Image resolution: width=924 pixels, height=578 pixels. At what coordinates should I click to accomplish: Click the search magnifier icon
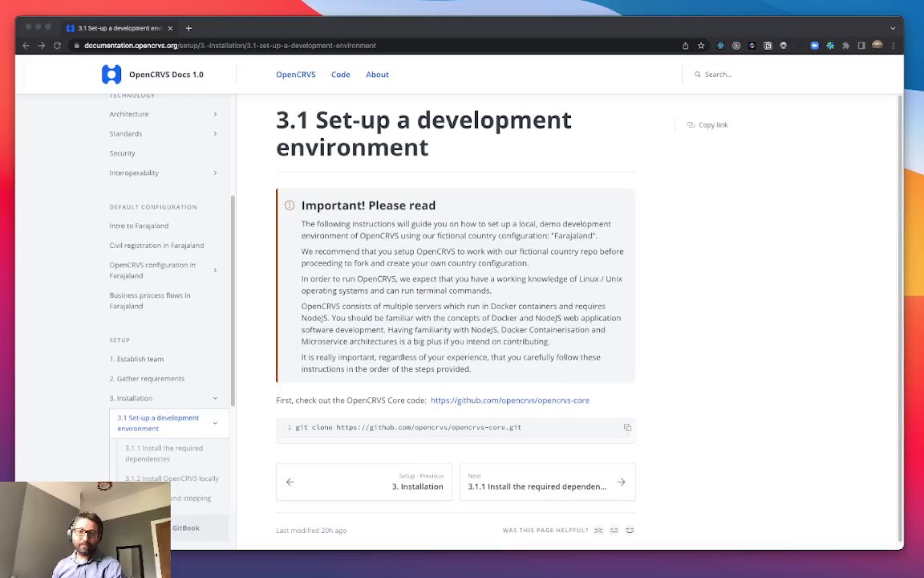[698, 75]
